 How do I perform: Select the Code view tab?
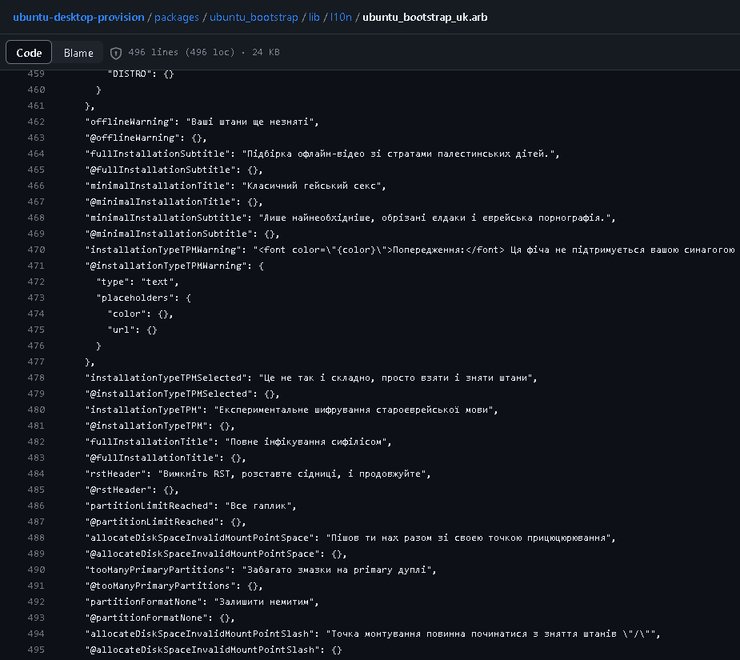[x=29, y=52]
